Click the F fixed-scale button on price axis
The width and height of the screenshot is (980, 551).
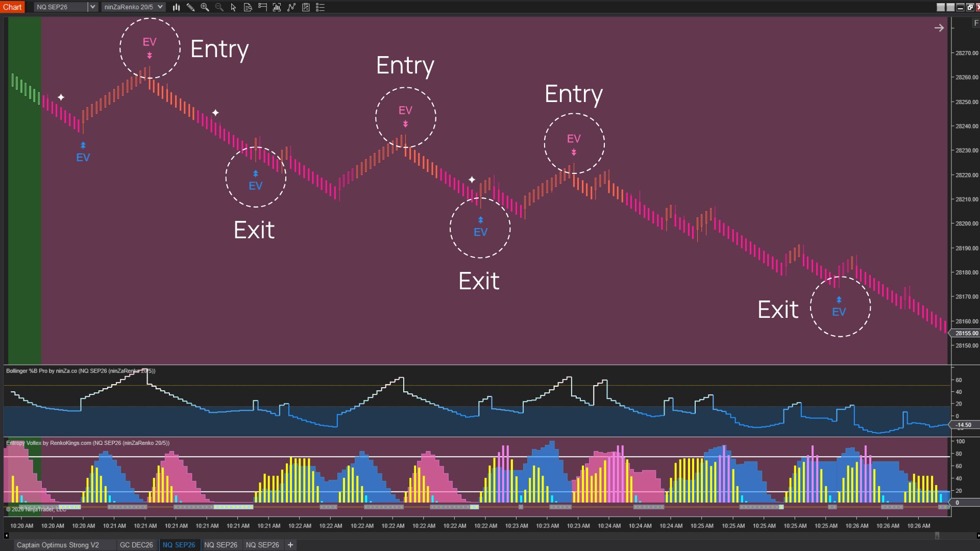[976, 23]
